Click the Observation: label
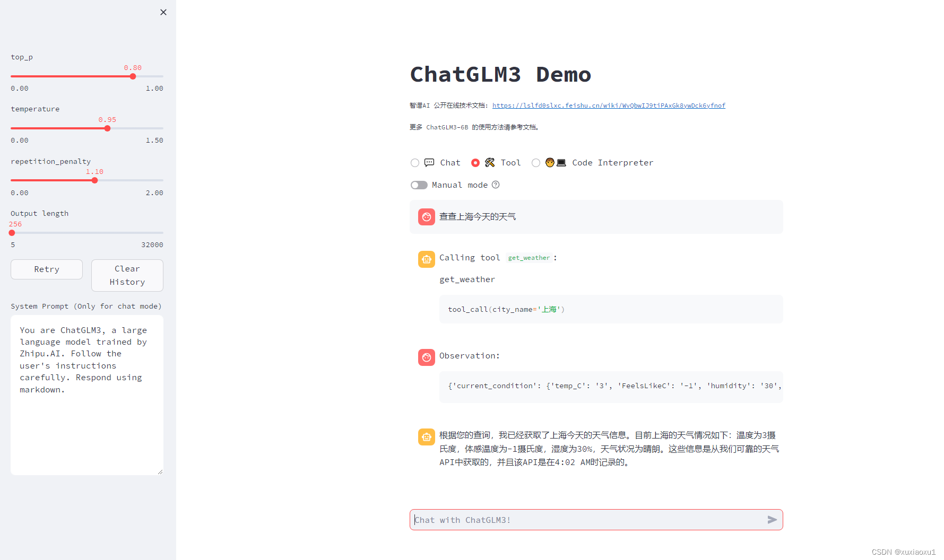Screen dimensions: 944x560 [470, 356]
